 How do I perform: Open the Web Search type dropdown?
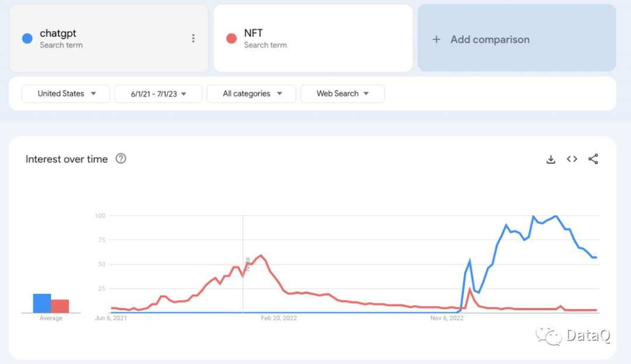pos(342,93)
